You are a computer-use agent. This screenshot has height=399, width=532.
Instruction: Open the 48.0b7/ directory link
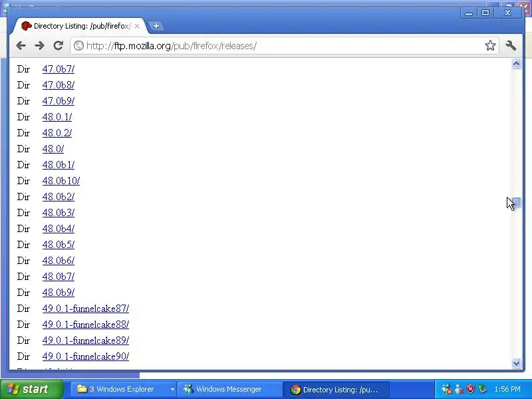[x=59, y=277]
